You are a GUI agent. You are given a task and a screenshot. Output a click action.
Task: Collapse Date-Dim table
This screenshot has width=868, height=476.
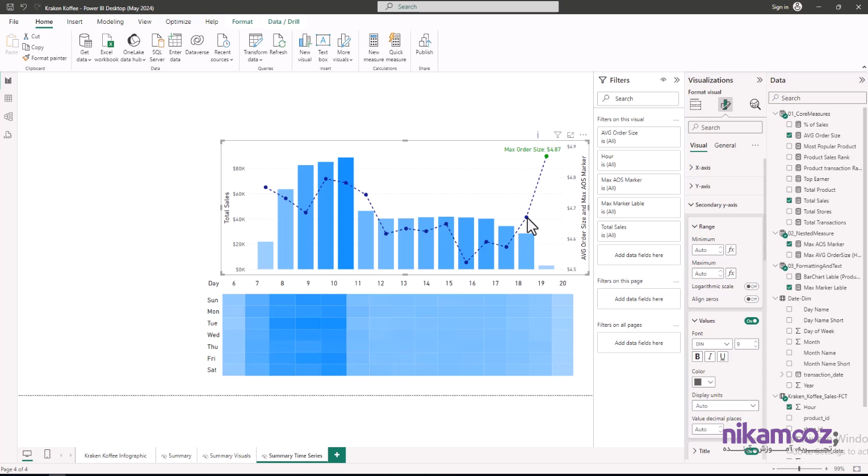click(775, 298)
